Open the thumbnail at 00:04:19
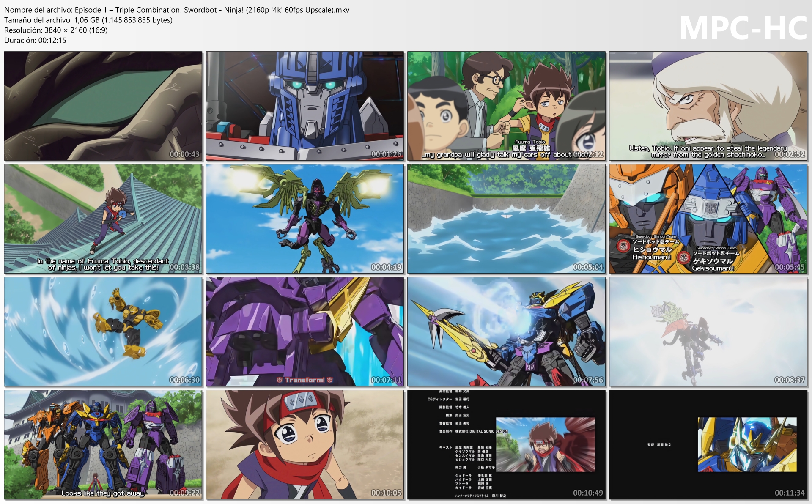 tap(305, 219)
